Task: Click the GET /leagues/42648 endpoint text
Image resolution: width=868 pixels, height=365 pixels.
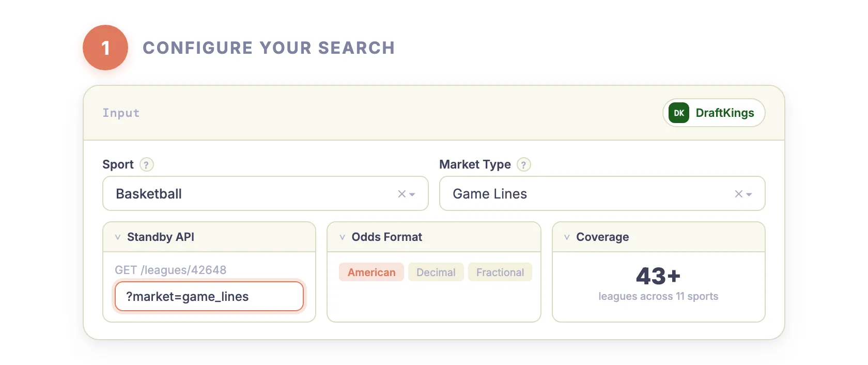Action: click(171, 269)
